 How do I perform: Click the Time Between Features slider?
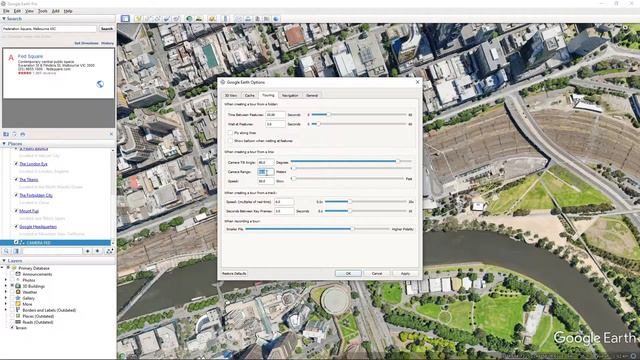(x=358, y=115)
